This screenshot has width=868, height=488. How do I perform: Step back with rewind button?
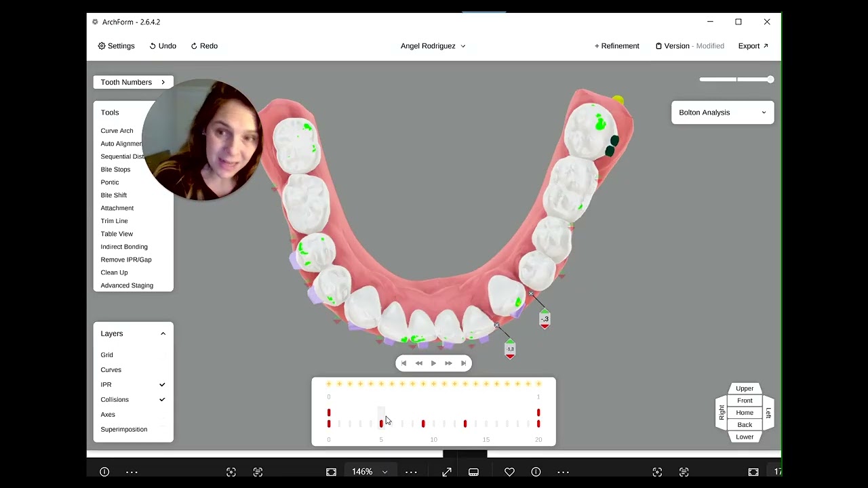coord(418,363)
